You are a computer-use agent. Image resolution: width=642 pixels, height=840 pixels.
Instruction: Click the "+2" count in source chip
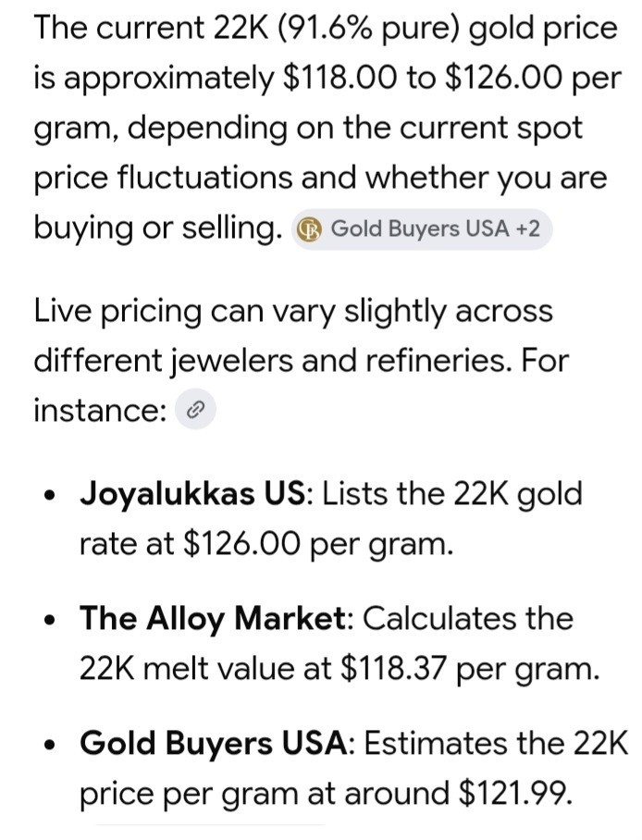point(527,229)
